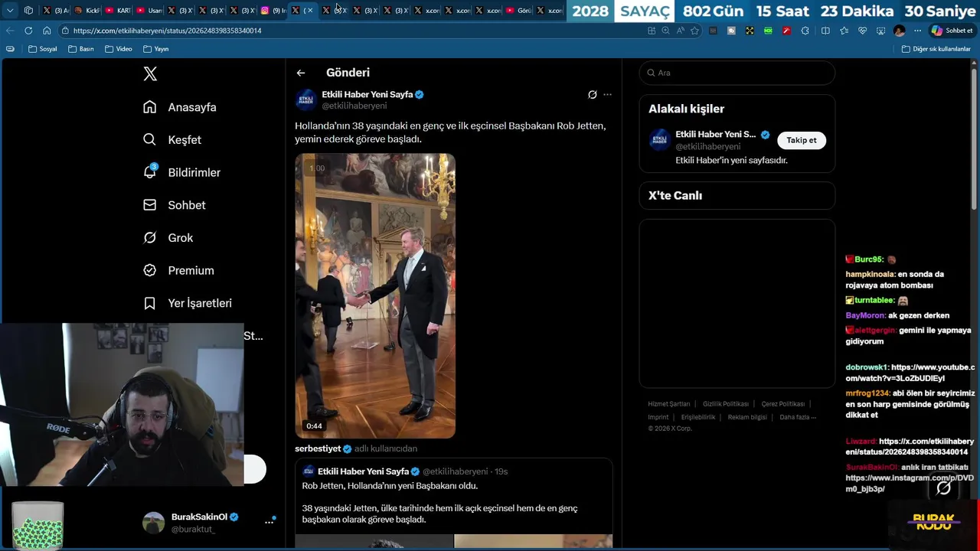The image size is (980, 551).
Task: Open Etkili Haber in Alakalı kişiler
Action: [716, 134]
